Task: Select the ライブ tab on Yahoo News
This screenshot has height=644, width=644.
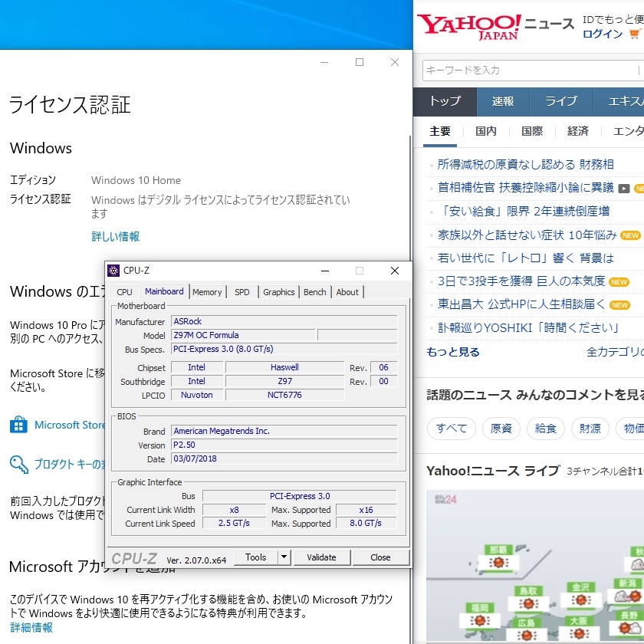Action: (x=561, y=101)
